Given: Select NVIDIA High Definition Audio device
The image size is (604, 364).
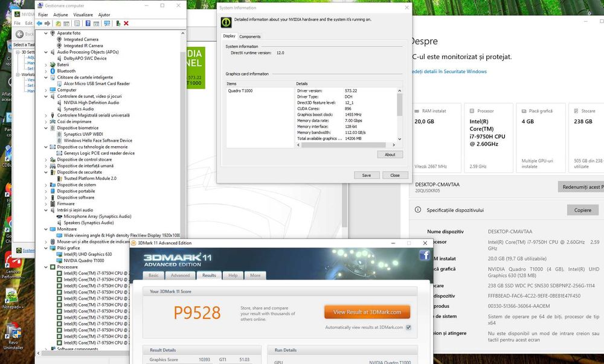Looking at the screenshot, I should 91,103.
